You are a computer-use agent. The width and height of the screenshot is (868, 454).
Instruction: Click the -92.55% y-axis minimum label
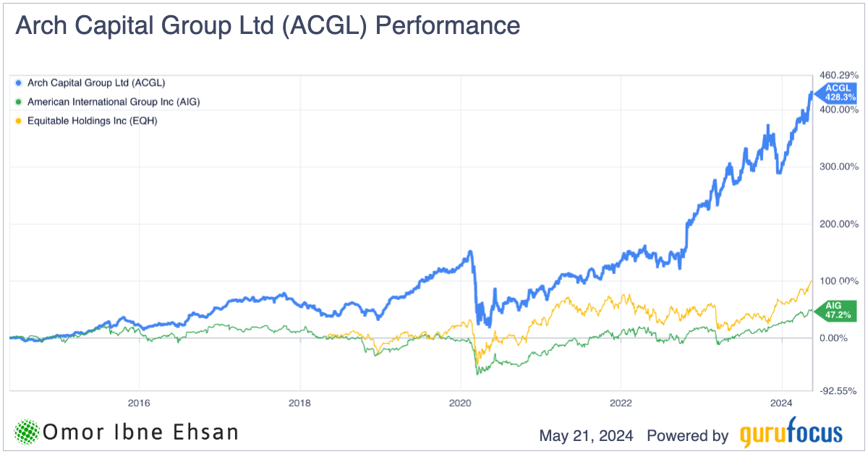tap(838, 390)
